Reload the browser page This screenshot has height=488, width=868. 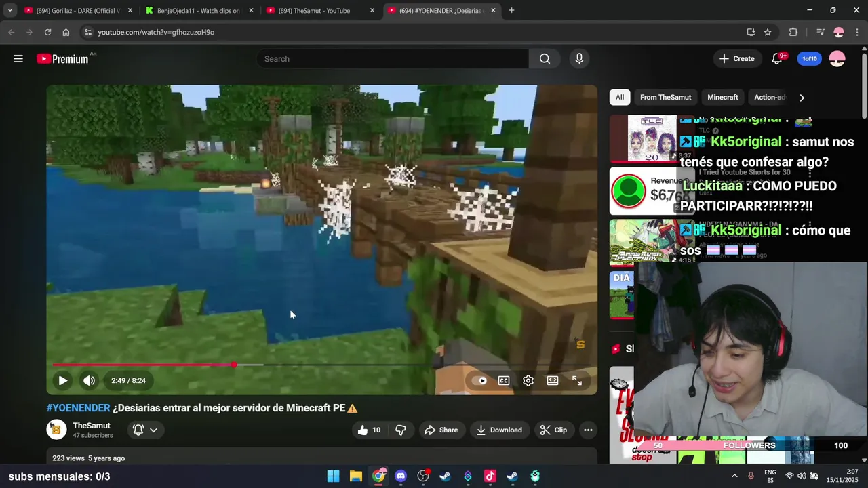click(x=47, y=32)
